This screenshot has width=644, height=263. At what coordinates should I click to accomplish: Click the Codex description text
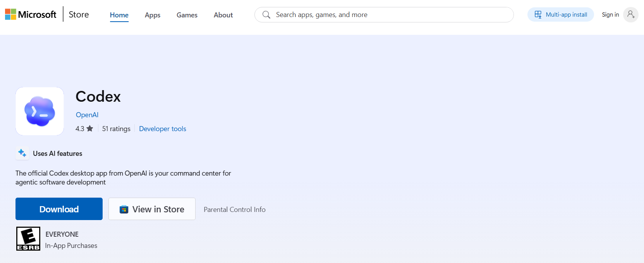(123, 178)
